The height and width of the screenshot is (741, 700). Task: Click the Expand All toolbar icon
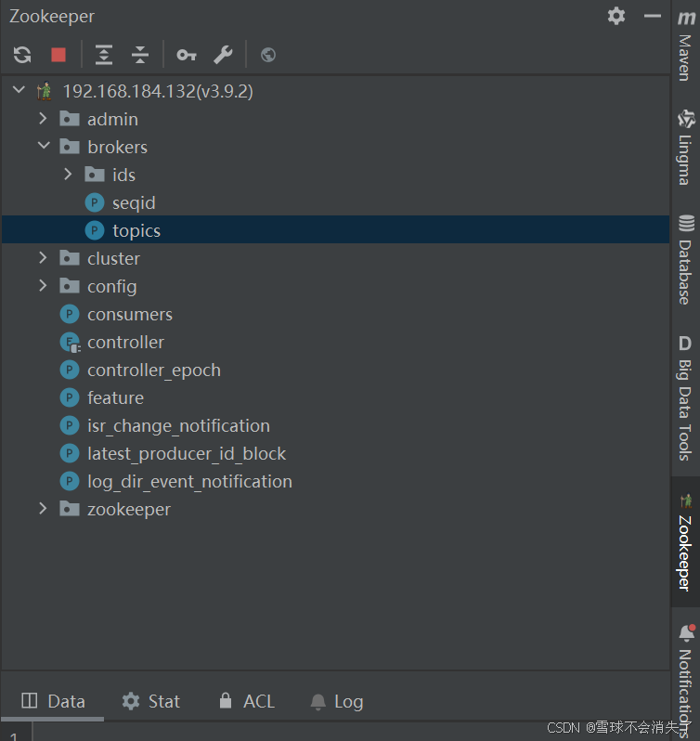tap(104, 55)
